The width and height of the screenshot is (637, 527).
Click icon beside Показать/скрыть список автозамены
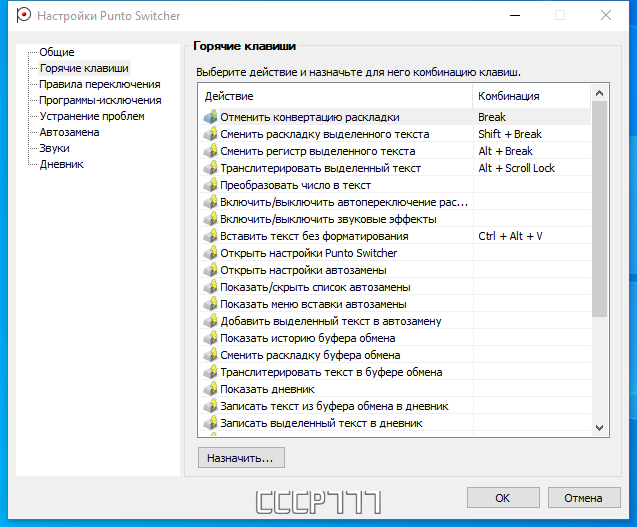(x=210, y=287)
